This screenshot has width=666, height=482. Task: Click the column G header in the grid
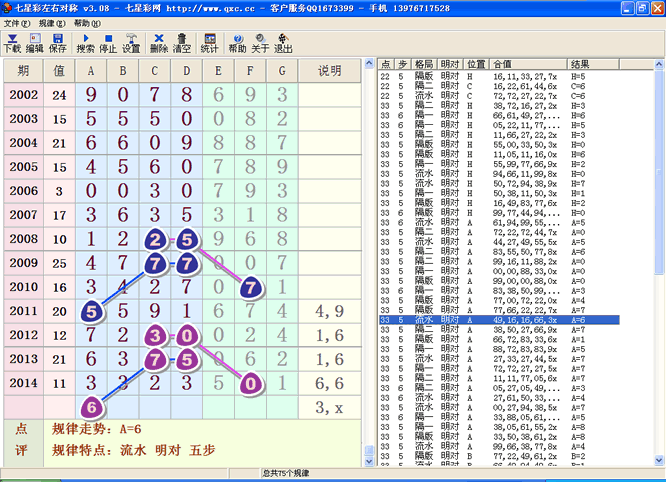[282, 70]
